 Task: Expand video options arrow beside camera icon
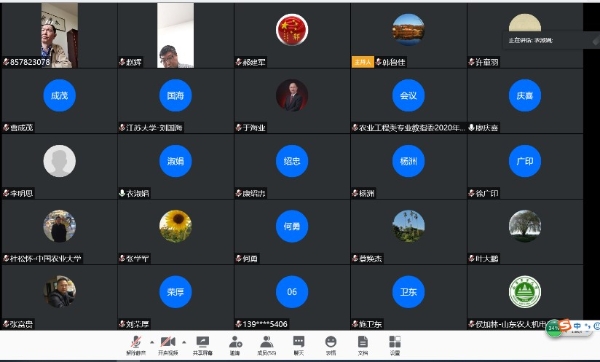[x=184, y=342]
